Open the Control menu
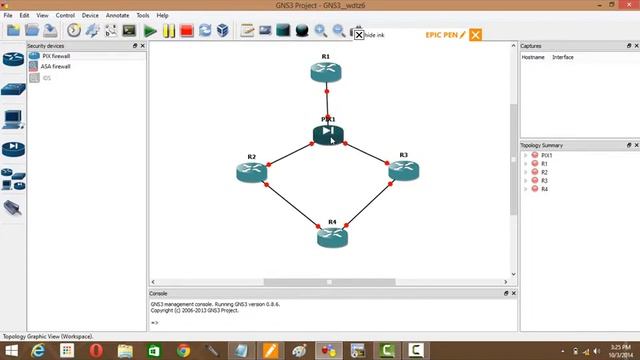 tap(65, 16)
